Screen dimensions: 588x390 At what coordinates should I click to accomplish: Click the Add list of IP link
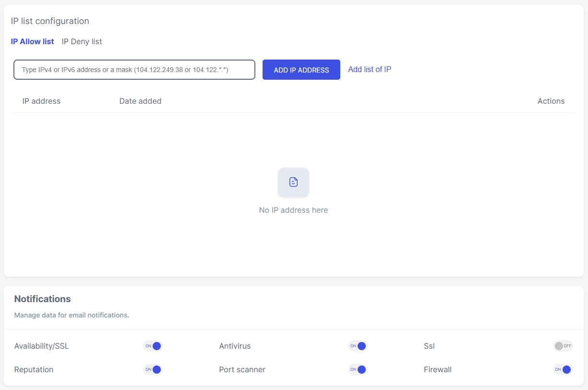pyautogui.click(x=369, y=69)
